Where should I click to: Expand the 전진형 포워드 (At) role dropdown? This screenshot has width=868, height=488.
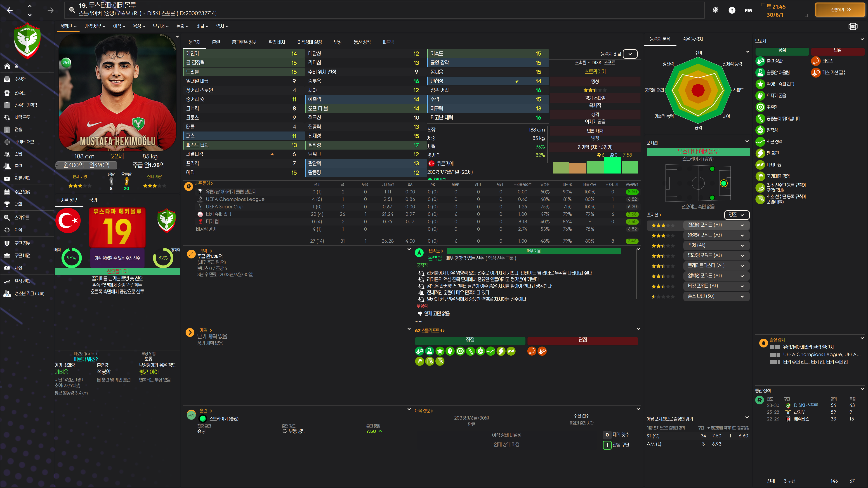[x=742, y=225]
